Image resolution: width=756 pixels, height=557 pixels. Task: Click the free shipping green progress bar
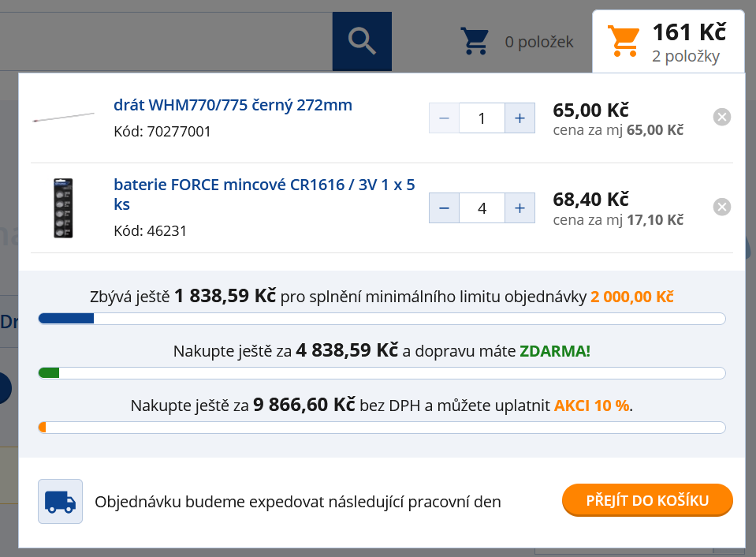coord(382,373)
